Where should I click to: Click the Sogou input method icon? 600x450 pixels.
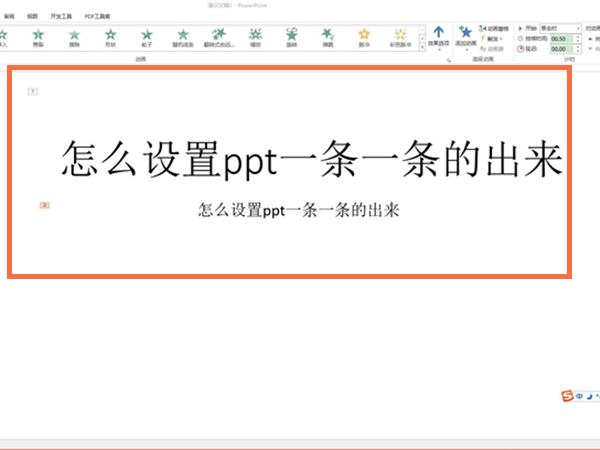pyautogui.click(x=567, y=397)
